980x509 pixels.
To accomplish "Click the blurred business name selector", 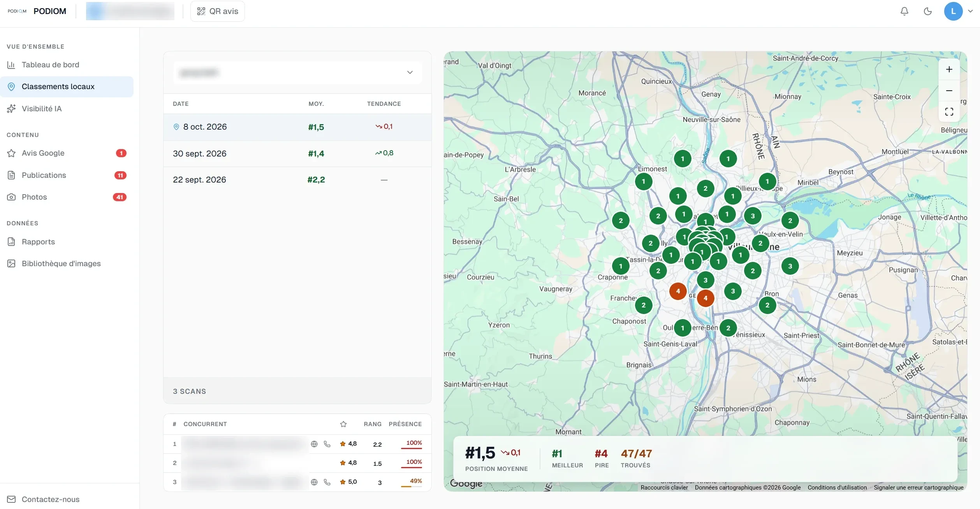I will point(130,11).
